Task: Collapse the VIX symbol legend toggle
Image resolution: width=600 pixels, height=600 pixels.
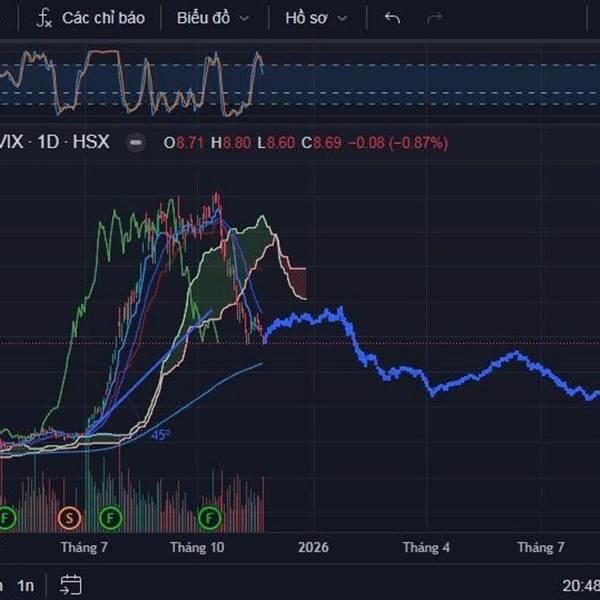Action: (x=135, y=143)
